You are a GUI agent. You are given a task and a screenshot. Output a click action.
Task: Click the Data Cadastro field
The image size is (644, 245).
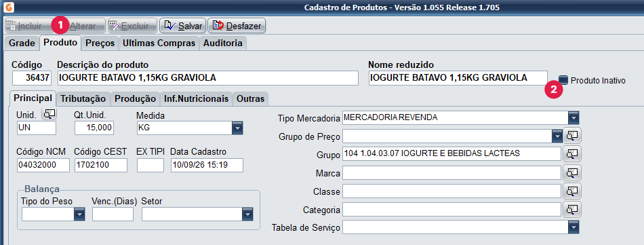(207, 165)
